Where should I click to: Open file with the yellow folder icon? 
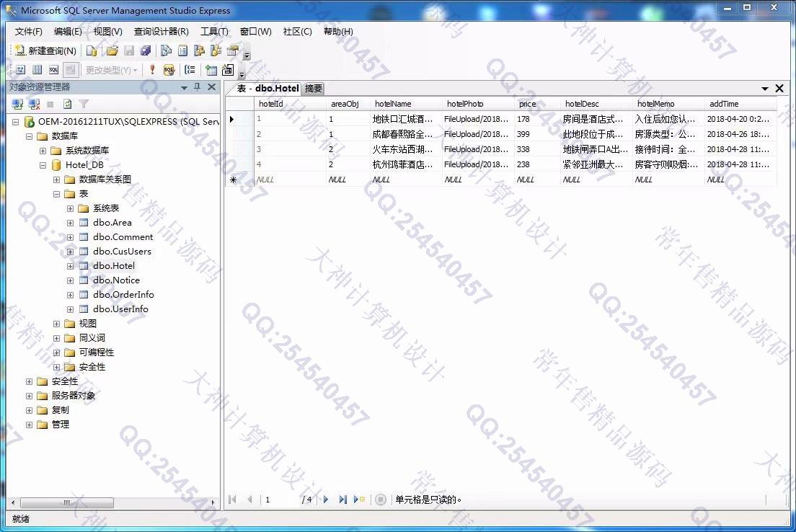coord(112,50)
